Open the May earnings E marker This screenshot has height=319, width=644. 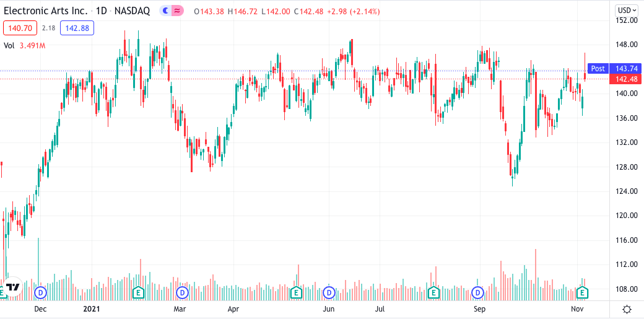point(296,293)
